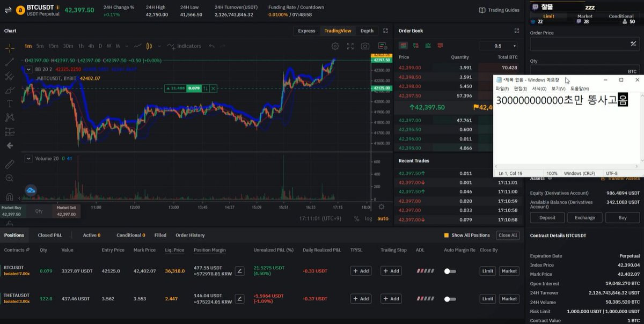Screen dimensions: 644x324
Task: Close THETAUSDT position by Market
Action: click(x=509, y=299)
